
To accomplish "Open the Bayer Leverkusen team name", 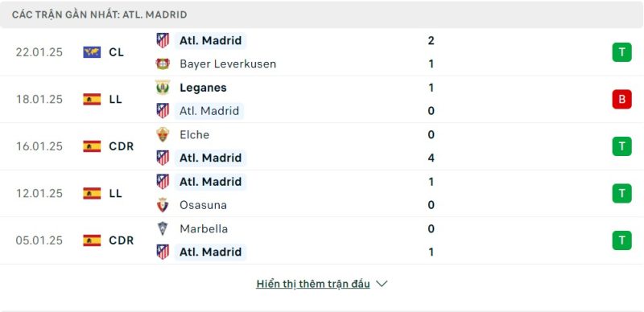I will [228, 64].
